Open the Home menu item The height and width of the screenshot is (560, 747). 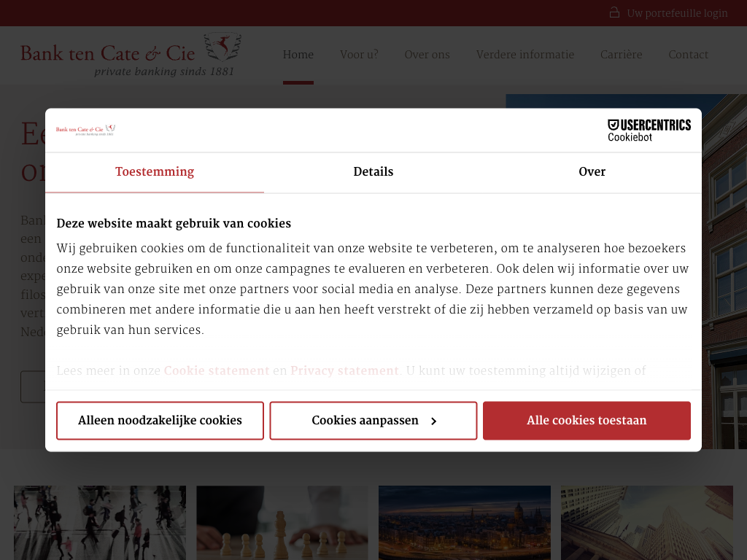click(x=298, y=55)
